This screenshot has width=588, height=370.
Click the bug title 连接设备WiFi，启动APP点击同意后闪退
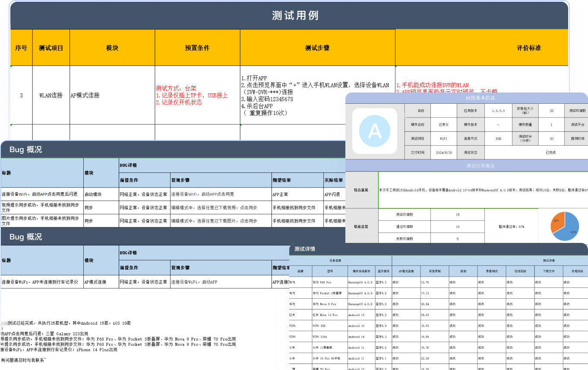click(x=42, y=195)
